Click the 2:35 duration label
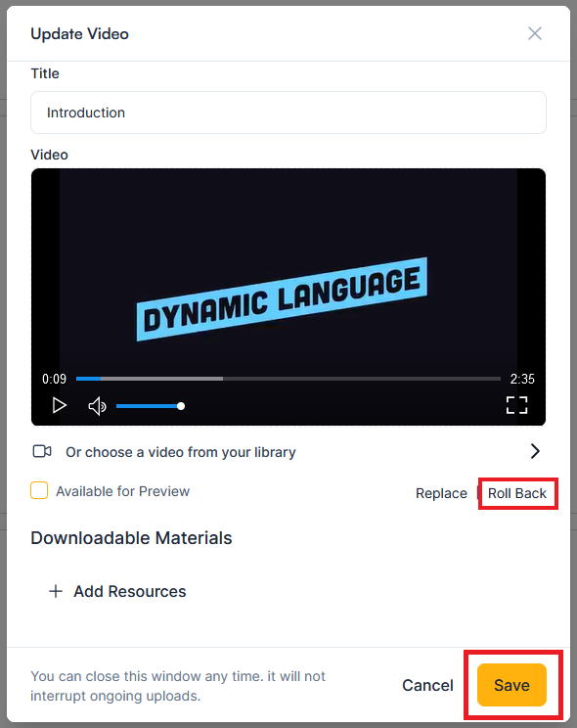This screenshot has width=577, height=728. [522, 379]
